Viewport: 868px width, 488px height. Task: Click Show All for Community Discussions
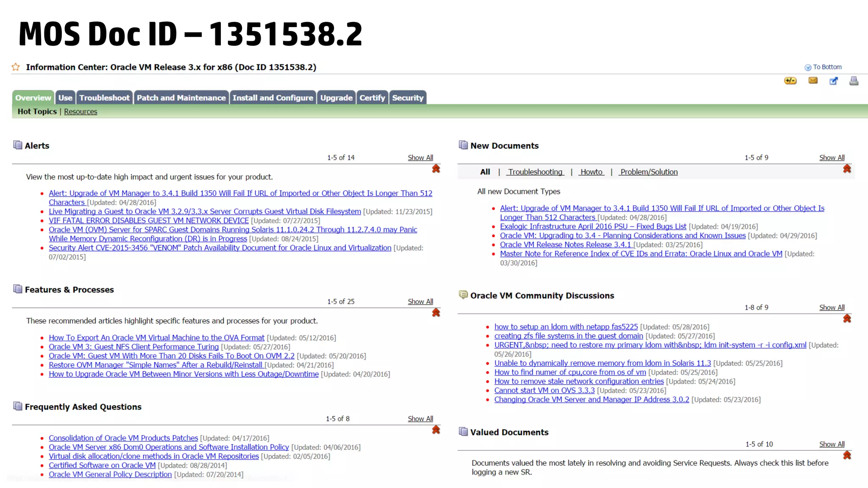832,308
